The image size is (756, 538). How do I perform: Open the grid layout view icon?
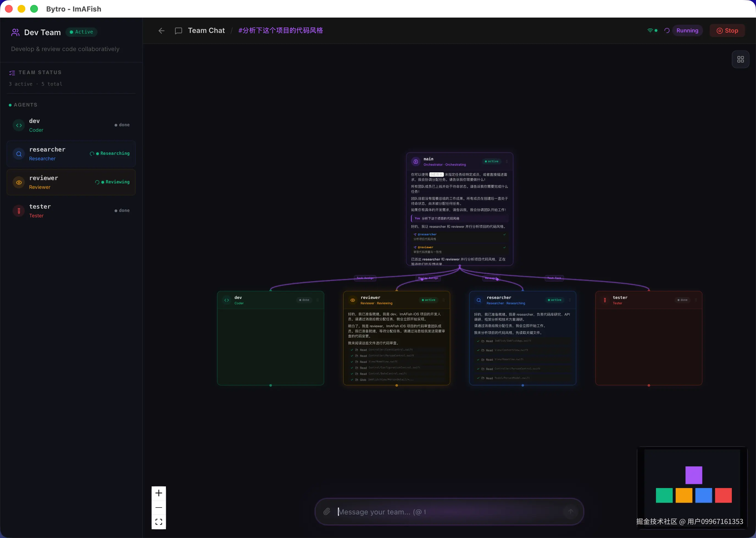740,59
